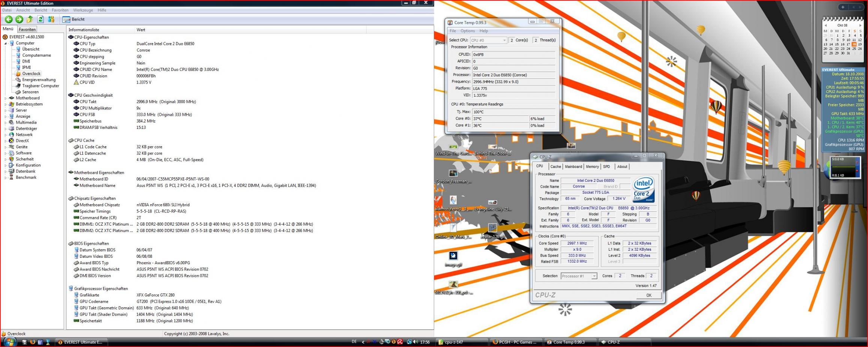Switch to the Menü tab in the sidebar
868x347 pixels.
point(8,29)
